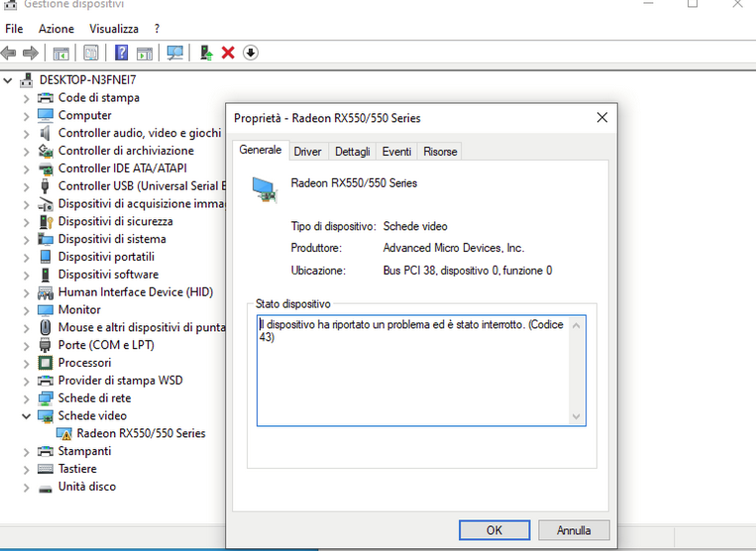Scan for hardware changes icon
Image resolution: width=756 pixels, height=551 pixels.
pyautogui.click(x=175, y=53)
